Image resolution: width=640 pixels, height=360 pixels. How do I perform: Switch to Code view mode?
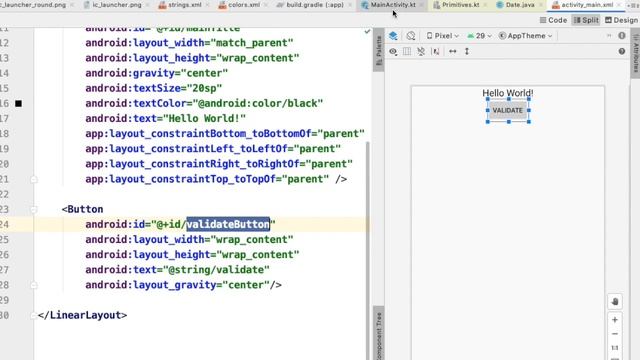[553, 20]
